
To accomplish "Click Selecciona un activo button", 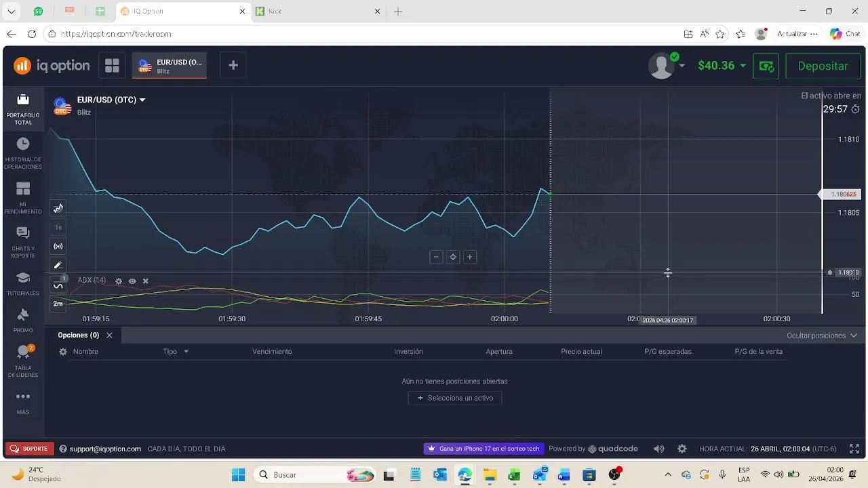I will [455, 398].
